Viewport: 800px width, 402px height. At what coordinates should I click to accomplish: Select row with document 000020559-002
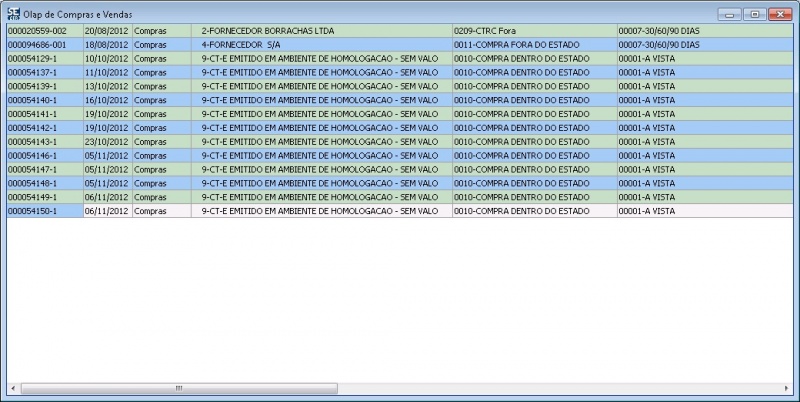click(x=44, y=31)
